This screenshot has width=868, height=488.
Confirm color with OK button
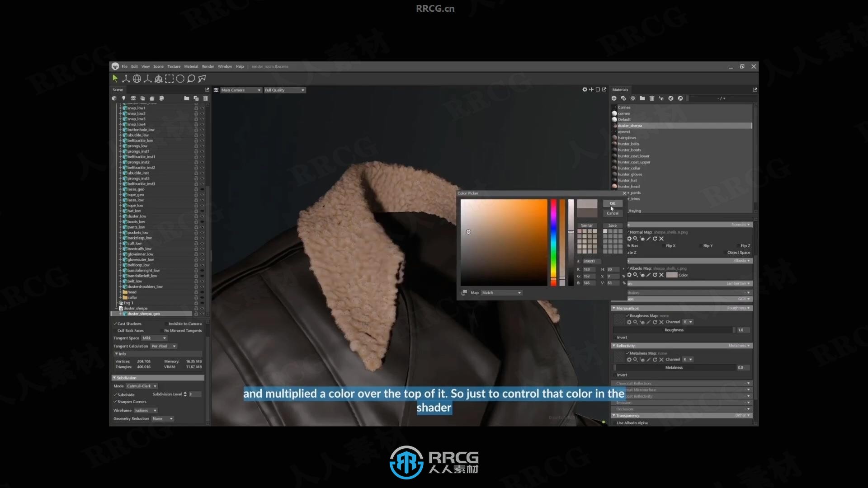[613, 203]
